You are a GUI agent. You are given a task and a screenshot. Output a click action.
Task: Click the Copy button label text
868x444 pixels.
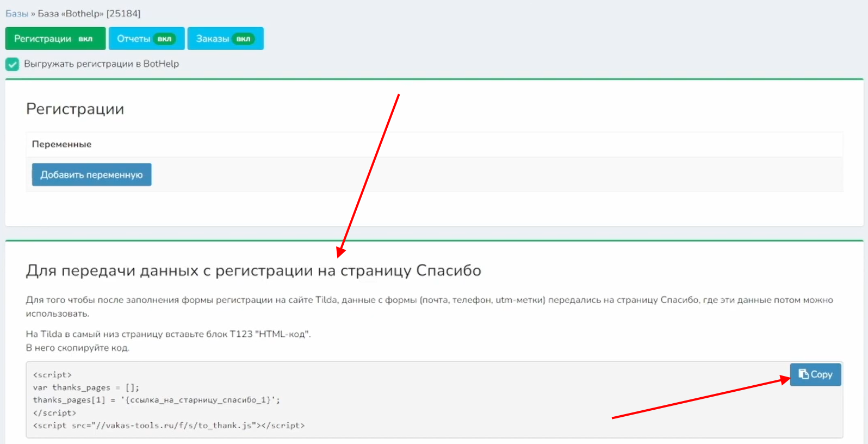tap(821, 374)
